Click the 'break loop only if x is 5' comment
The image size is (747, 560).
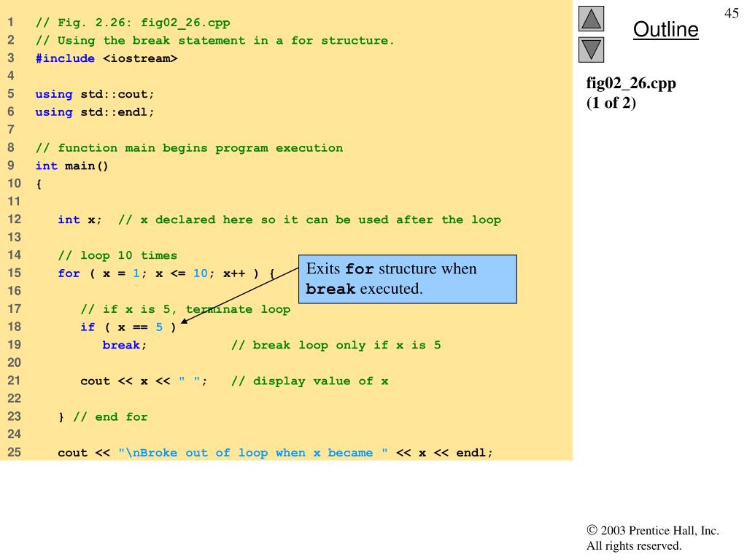click(x=336, y=345)
